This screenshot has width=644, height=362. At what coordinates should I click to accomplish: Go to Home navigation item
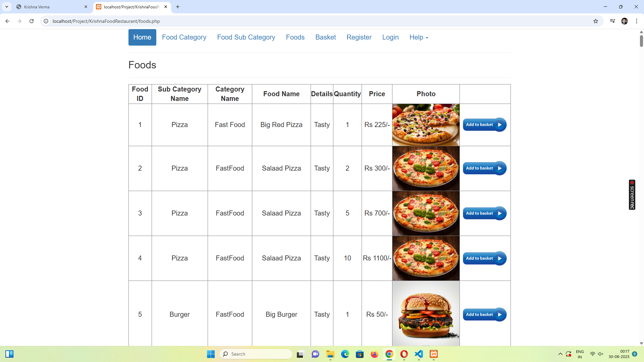pyautogui.click(x=142, y=37)
